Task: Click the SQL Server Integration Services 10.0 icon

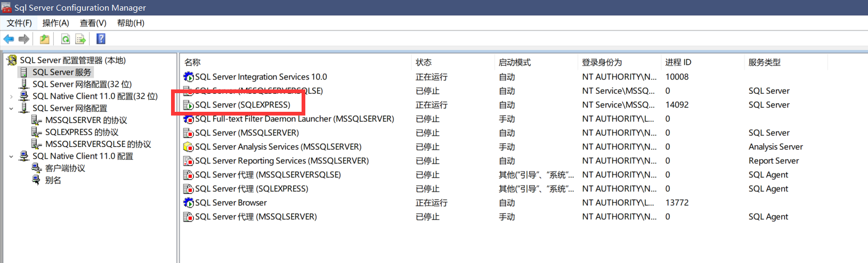Action: [189, 77]
